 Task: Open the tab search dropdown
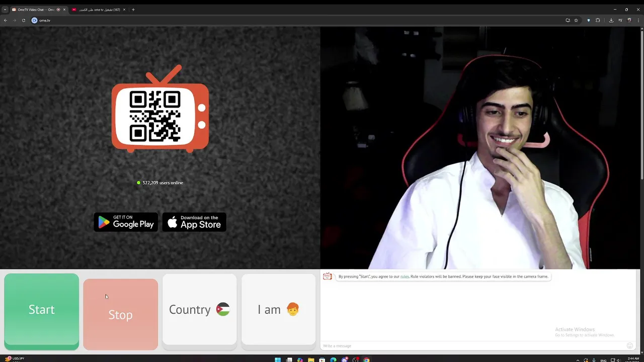click(5, 10)
